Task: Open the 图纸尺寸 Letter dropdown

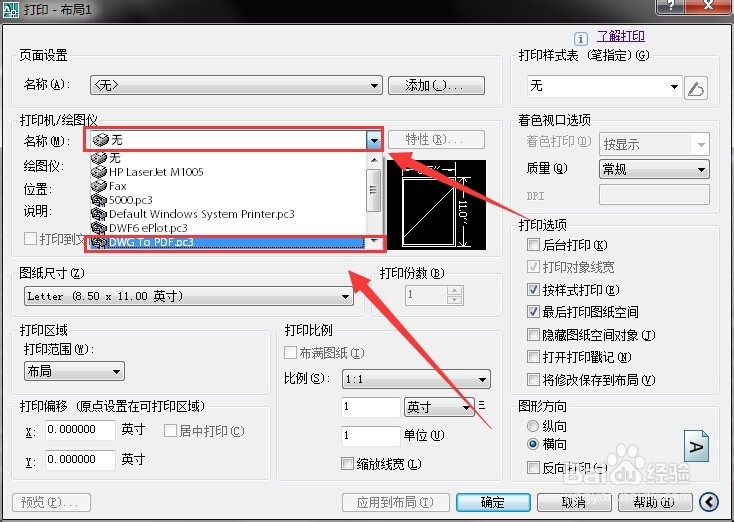Action: pyautogui.click(x=188, y=296)
